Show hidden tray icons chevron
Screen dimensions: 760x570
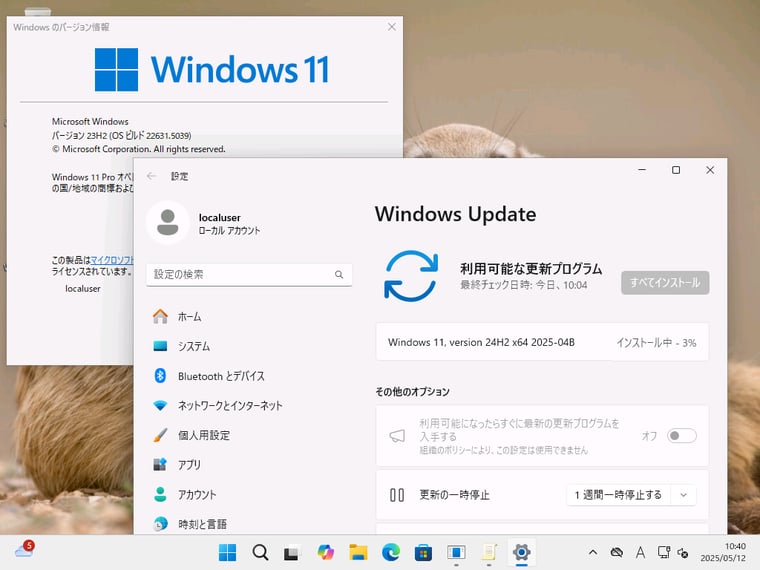pyautogui.click(x=593, y=552)
